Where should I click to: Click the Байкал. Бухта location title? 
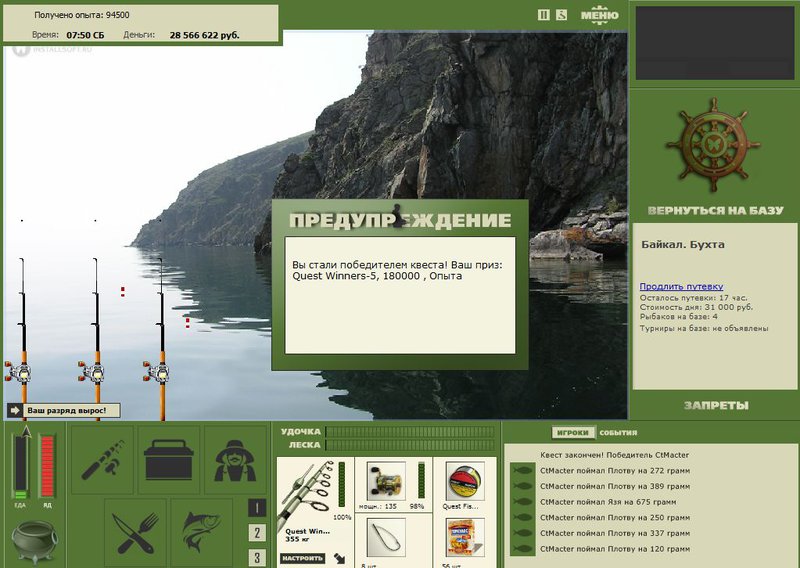pyautogui.click(x=683, y=244)
